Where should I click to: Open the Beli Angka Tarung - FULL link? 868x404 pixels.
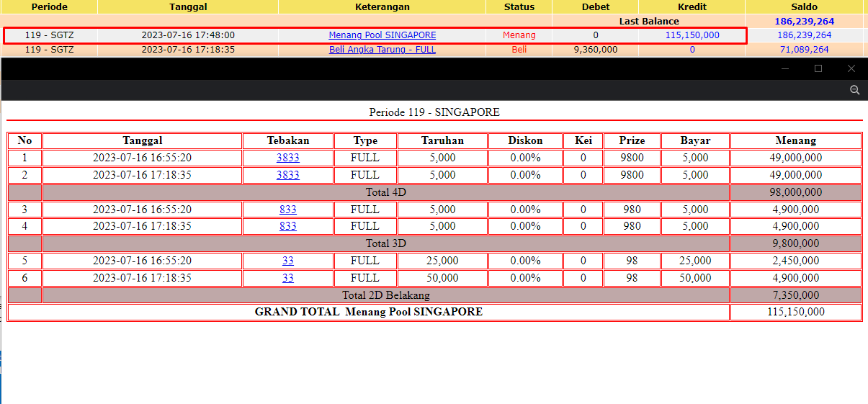point(382,50)
